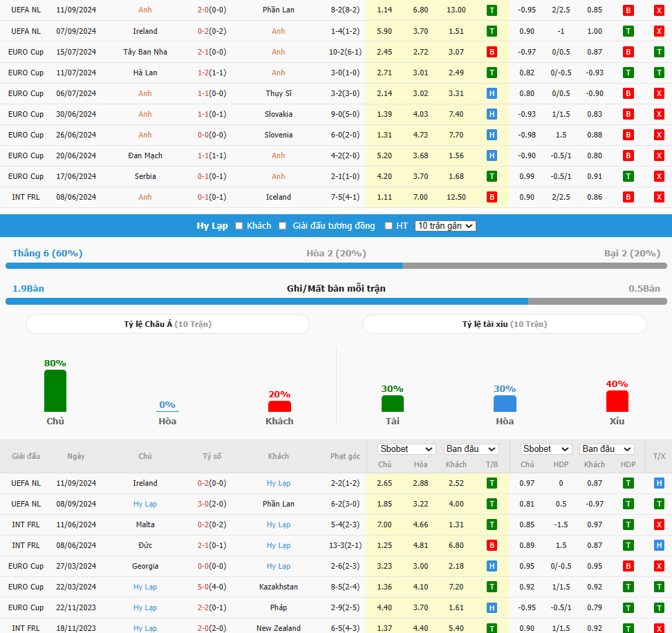The image size is (672, 633).
Task: Click the green 80% Chủ bar
Action: coord(55,390)
